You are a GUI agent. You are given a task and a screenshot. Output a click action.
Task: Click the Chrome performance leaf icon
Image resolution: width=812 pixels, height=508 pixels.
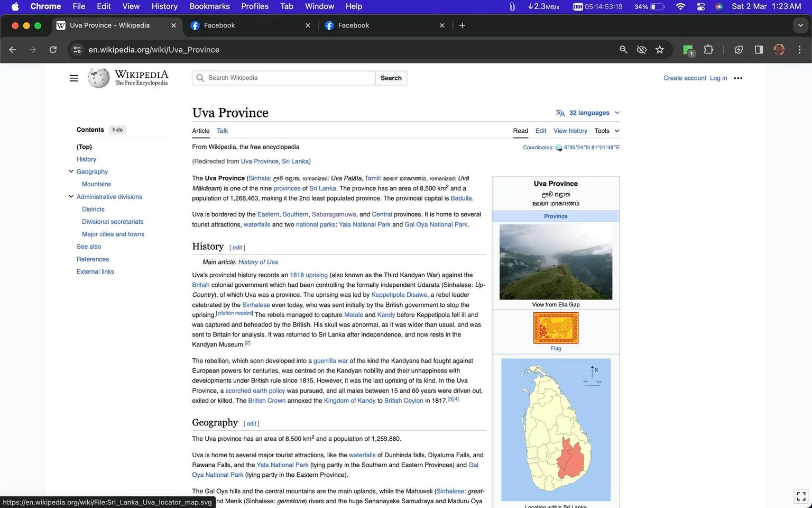point(739,50)
